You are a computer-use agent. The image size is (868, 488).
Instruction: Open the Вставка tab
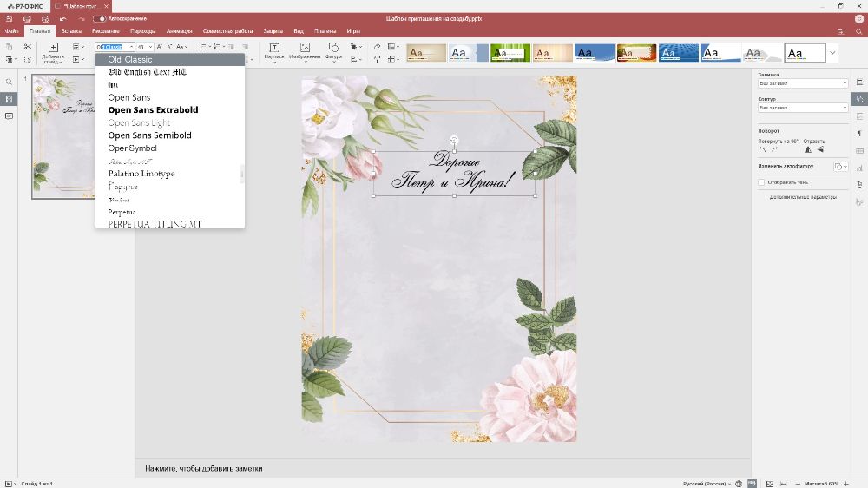coord(71,31)
